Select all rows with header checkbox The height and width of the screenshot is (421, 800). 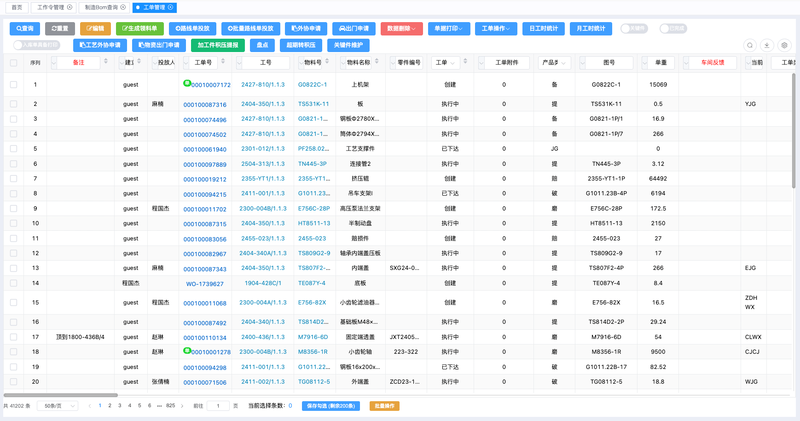pos(14,63)
